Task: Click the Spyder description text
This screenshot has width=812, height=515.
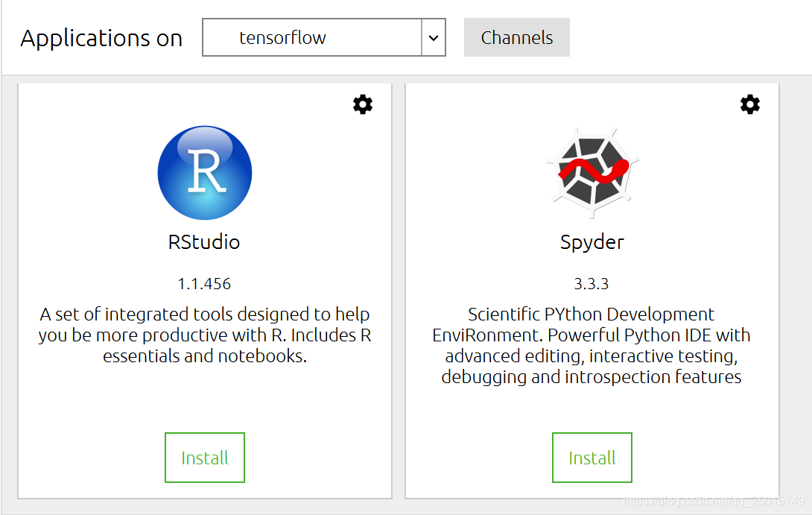Action: pos(591,346)
